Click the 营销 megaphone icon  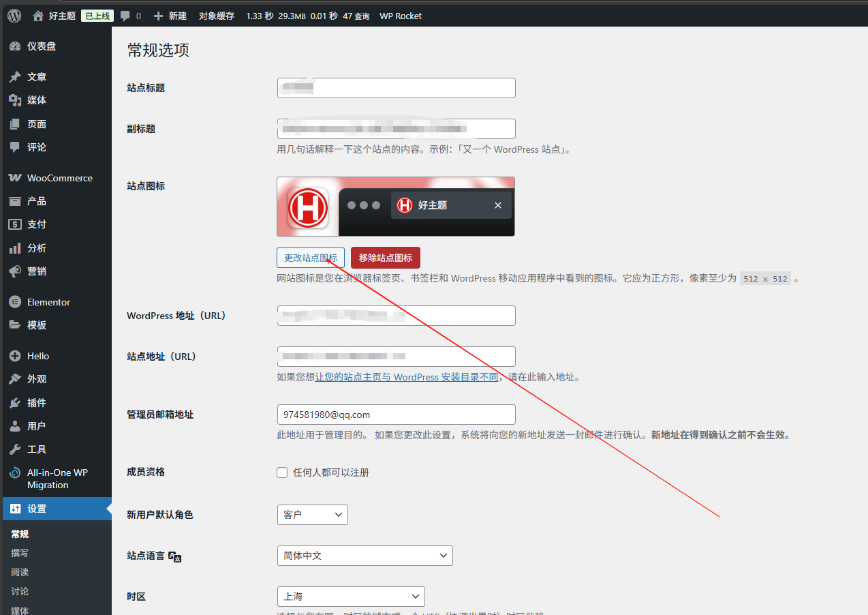click(15, 271)
